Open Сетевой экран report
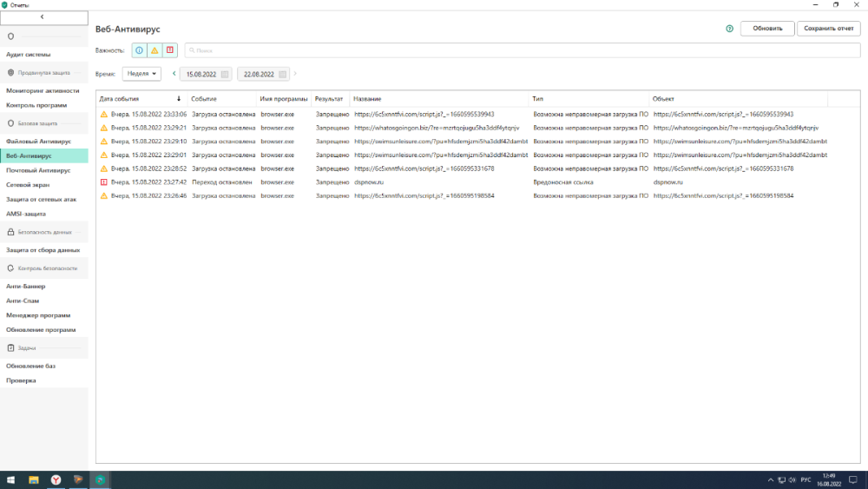Screen dimensions: 868x489 click(x=28, y=184)
